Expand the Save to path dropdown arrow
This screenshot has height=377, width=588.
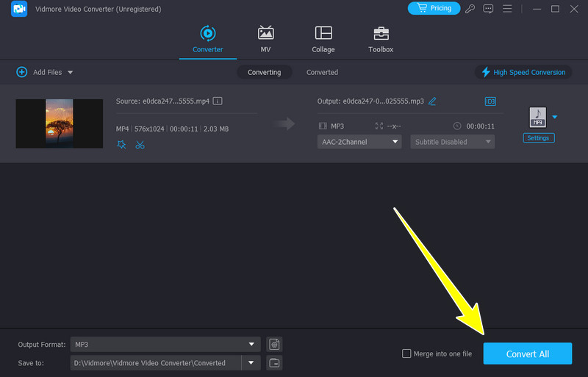tap(252, 362)
